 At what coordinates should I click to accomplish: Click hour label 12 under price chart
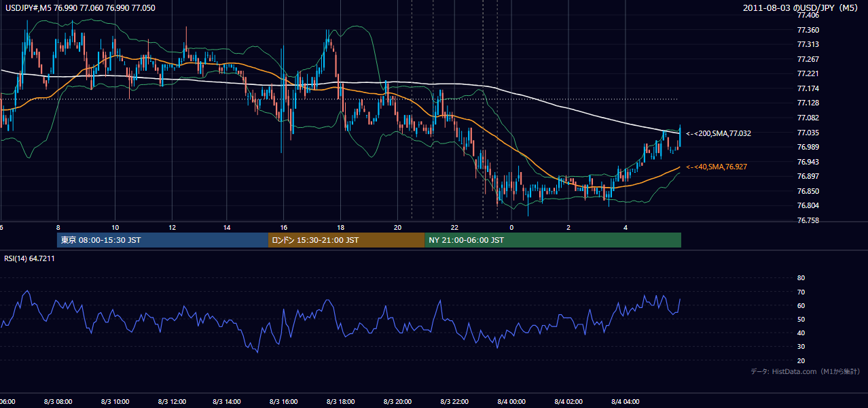(x=172, y=228)
